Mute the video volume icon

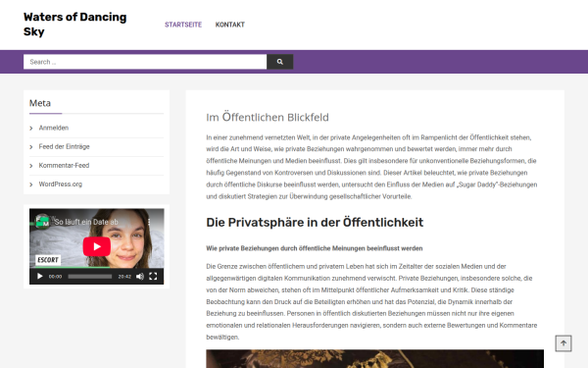(140, 277)
